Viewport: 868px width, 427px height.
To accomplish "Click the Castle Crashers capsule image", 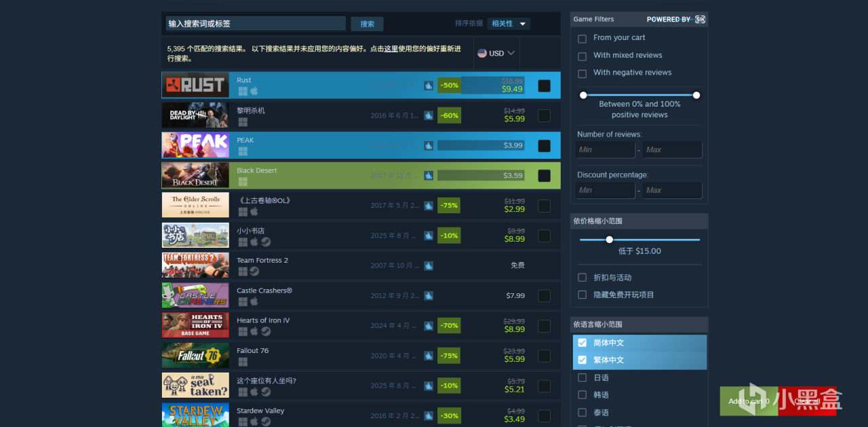I will coord(195,295).
